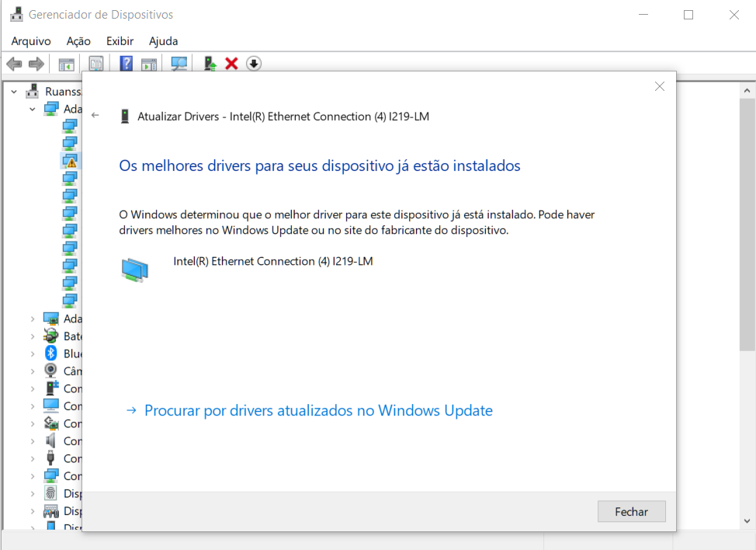Click the disable device down-arrow icon

[254, 64]
